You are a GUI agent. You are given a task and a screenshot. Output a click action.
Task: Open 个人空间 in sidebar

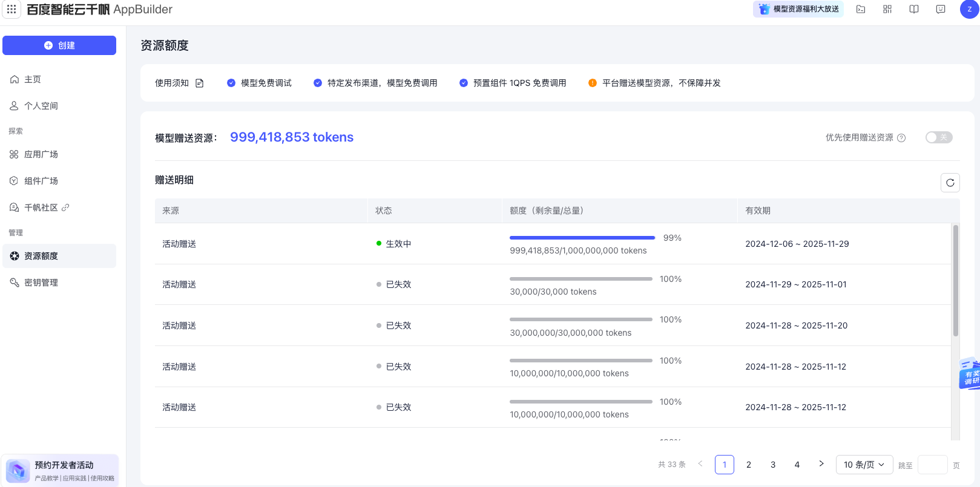(x=59, y=106)
